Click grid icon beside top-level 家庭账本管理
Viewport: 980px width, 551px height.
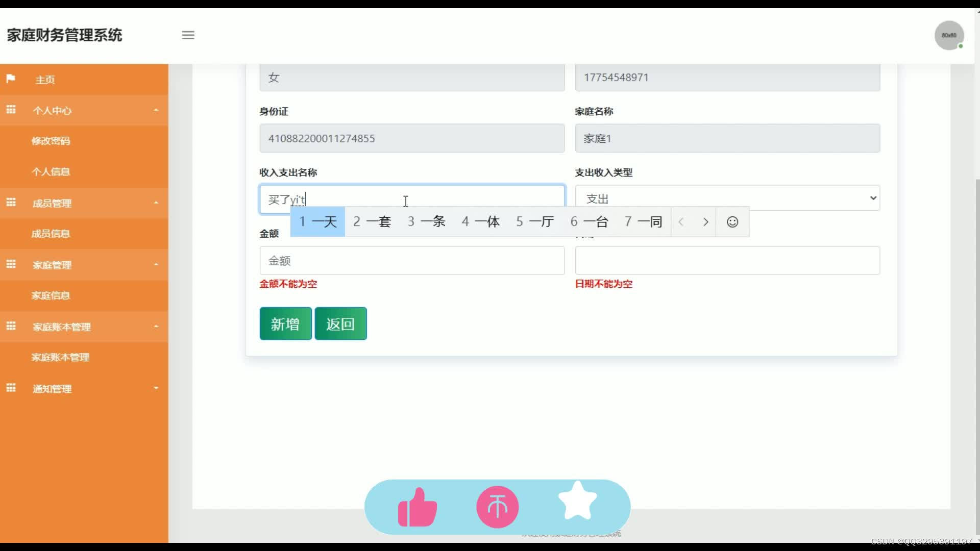click(x=11, y=326)
